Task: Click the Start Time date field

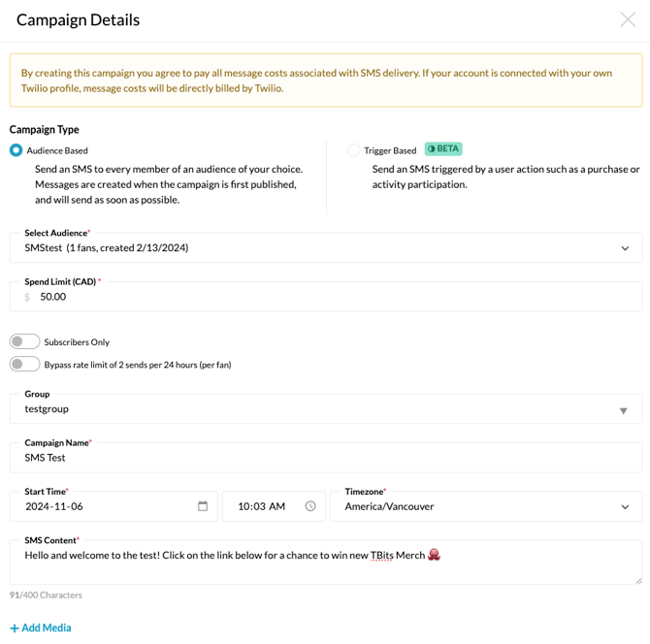Action: click(107, 506)
